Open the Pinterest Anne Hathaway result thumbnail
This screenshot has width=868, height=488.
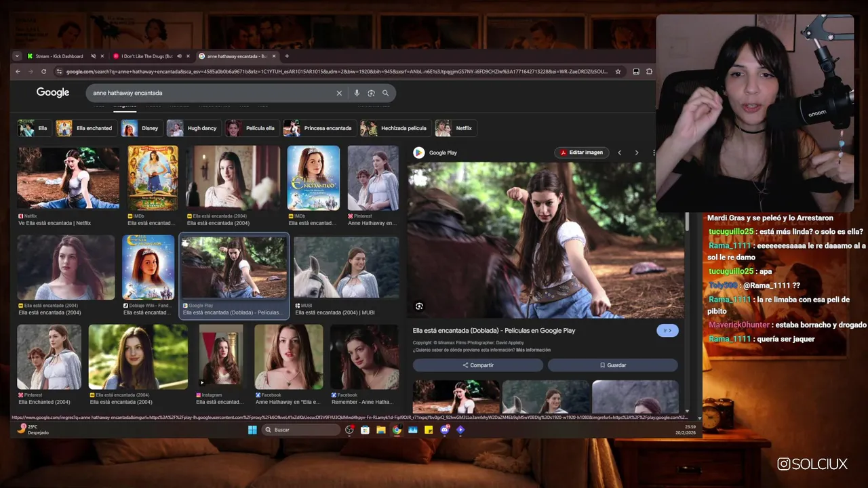[373, 178]
